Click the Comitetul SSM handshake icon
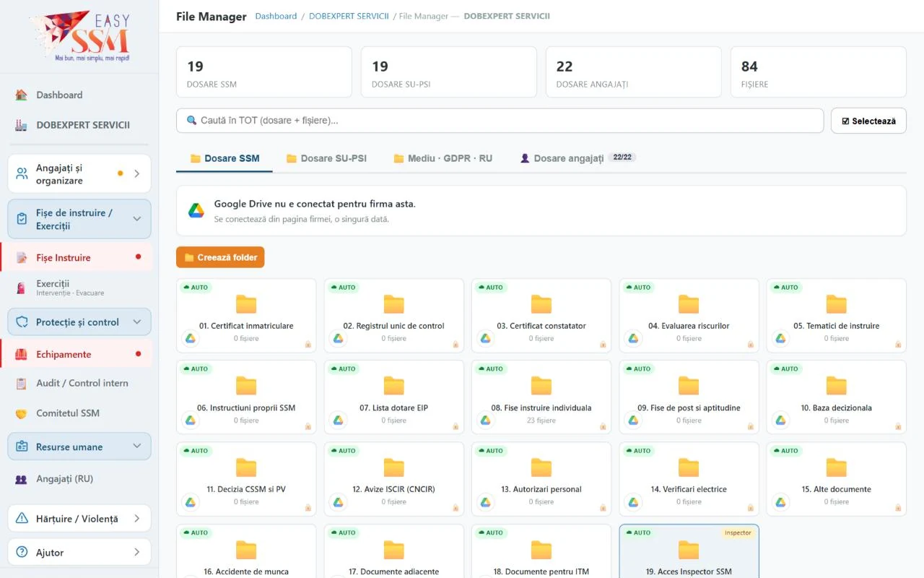This screenshot has height=578, width=924. tap(22, 413)
